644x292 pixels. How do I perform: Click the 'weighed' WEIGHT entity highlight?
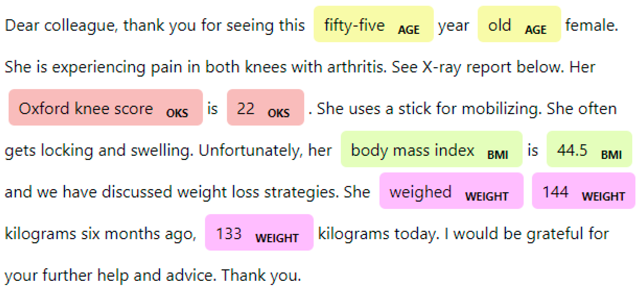point(451,191)
